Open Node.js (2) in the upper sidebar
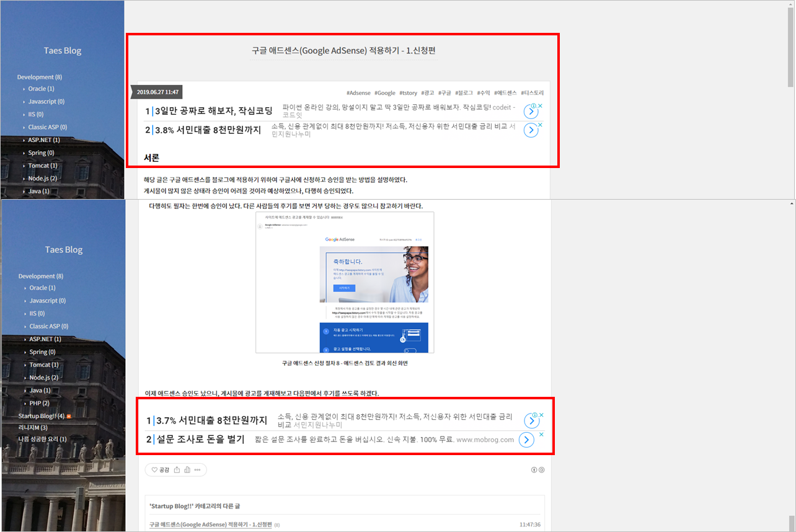The height and width of the screenshot is (532, 796). coord(43,179)
